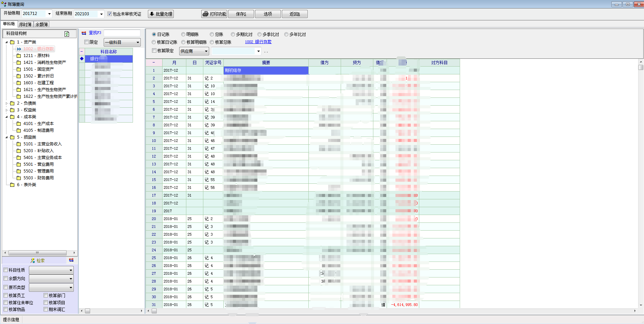Click the 批量处理 button
Image resolution: width=644 pixels, height=324 pixels.
coord(161,14)
